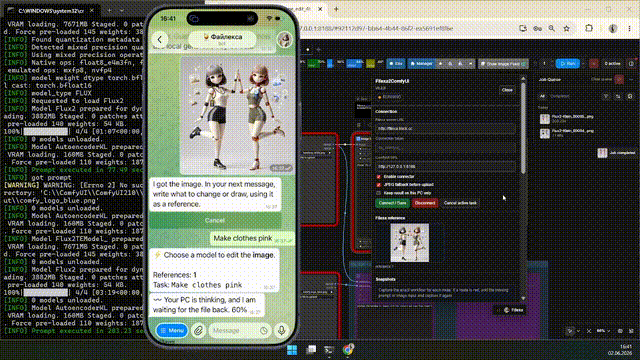This screenshot has width=640, height=360.
Task: Click the Job completed notification
Action: pyautogui.click(x=617, y=153)
